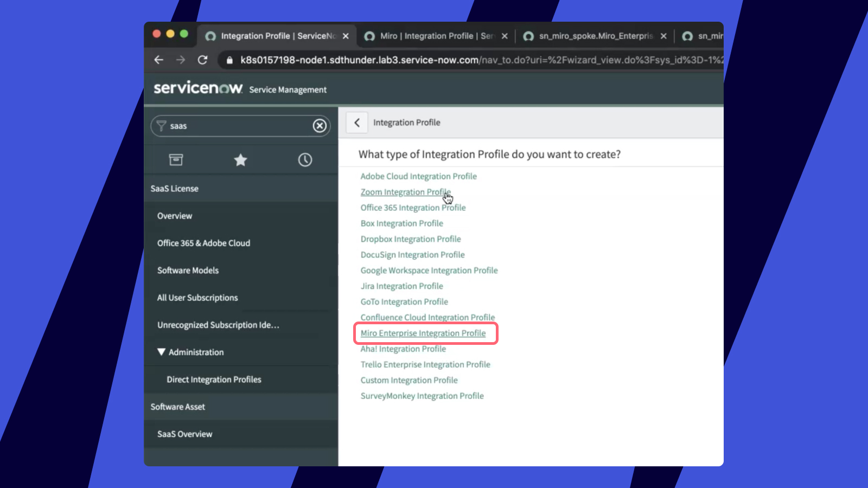Minimize the browser window yellow button
The image size is (868, 488).
coord(170,34)
